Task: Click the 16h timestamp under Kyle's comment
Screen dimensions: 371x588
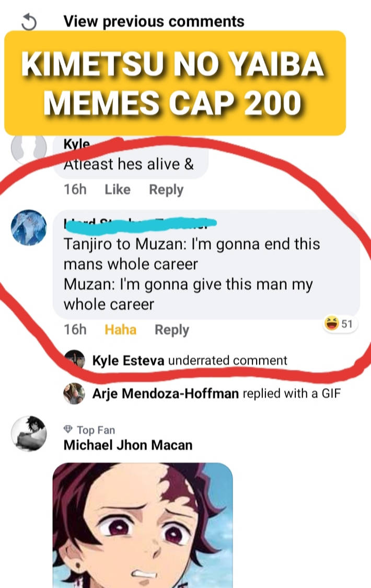Action: (75, 189)
